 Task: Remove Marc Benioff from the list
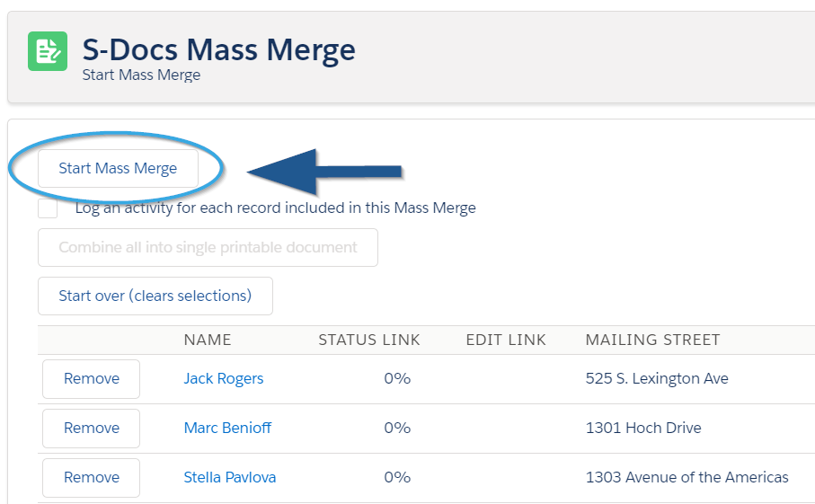(x=91, y=429)
